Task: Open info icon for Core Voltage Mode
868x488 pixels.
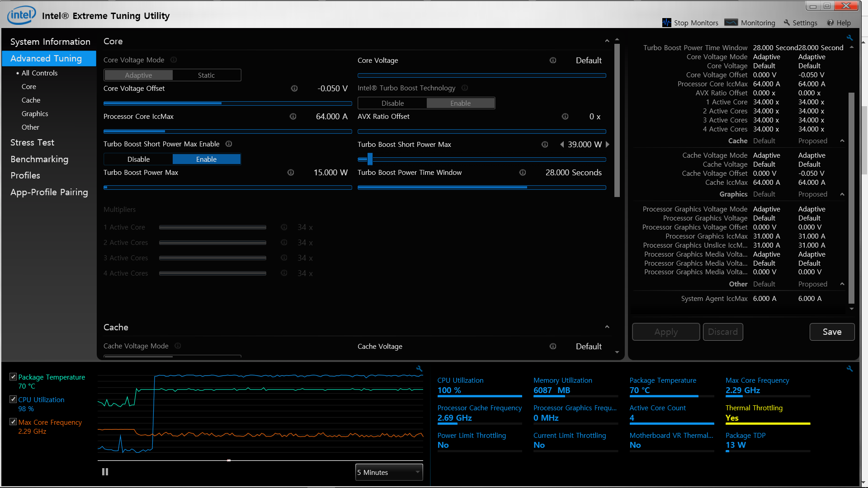Action: pos(174,60)
